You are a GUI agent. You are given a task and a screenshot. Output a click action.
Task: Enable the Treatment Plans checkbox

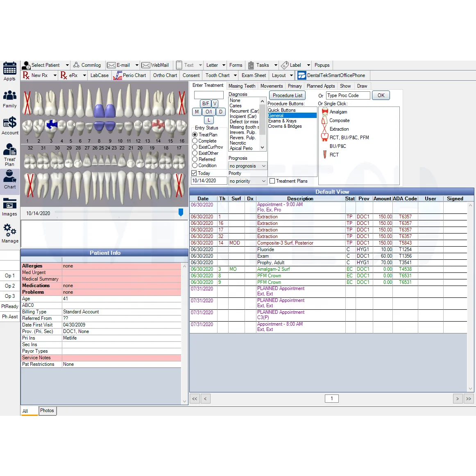[272, 181]
